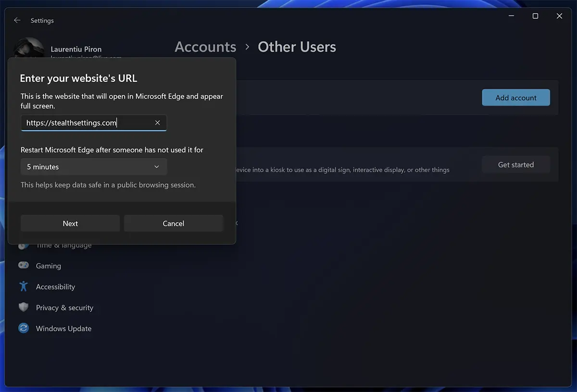Click the 'Laurentiu Piron' account name
577x392 pixels.
(76, 49)
